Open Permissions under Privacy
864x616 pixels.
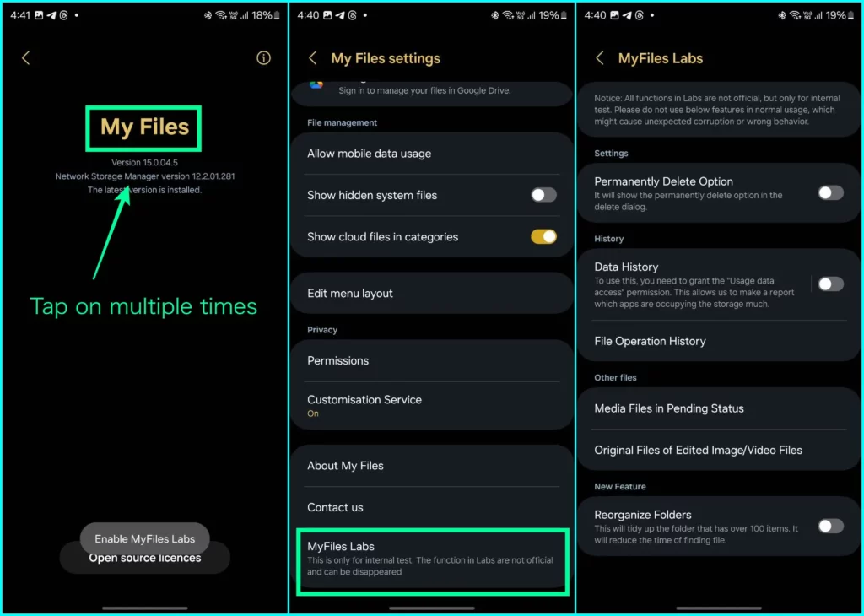point(431,361)
